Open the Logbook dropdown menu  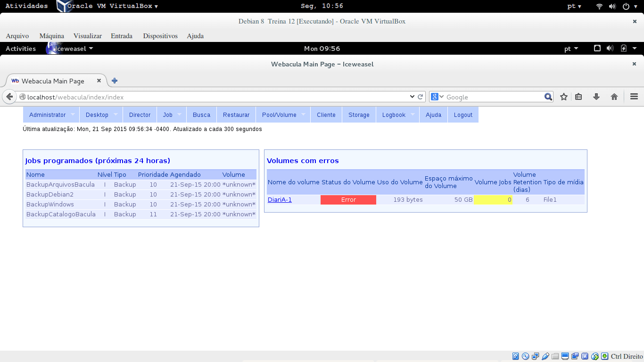[397, 115]
